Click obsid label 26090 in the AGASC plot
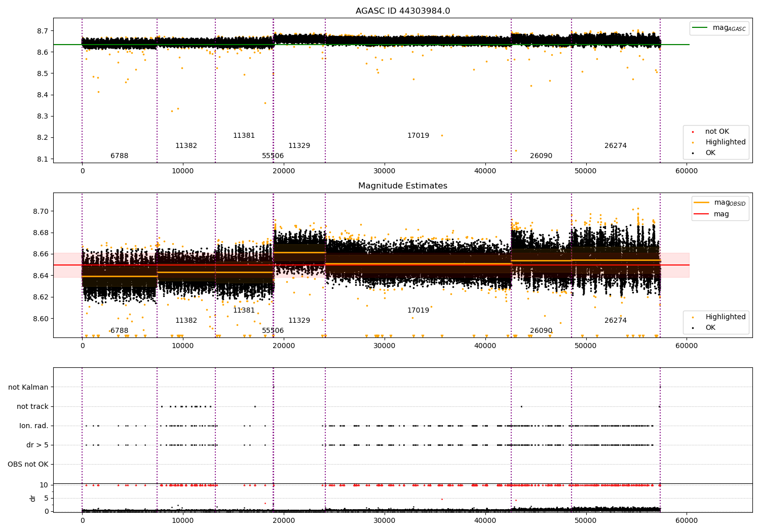Screen dimensions: 760x532 541,156
